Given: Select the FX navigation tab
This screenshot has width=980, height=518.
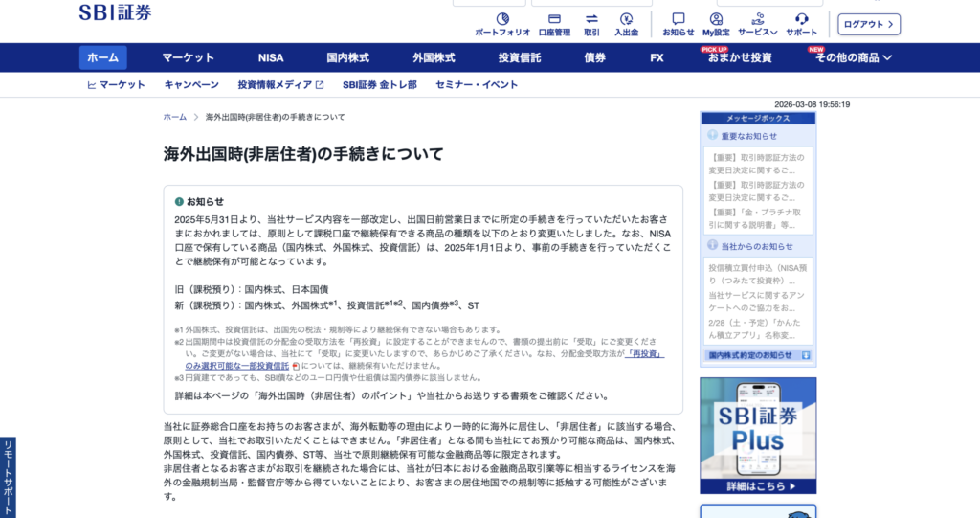Looking at the screenshot, I should [x=657, y=57].
